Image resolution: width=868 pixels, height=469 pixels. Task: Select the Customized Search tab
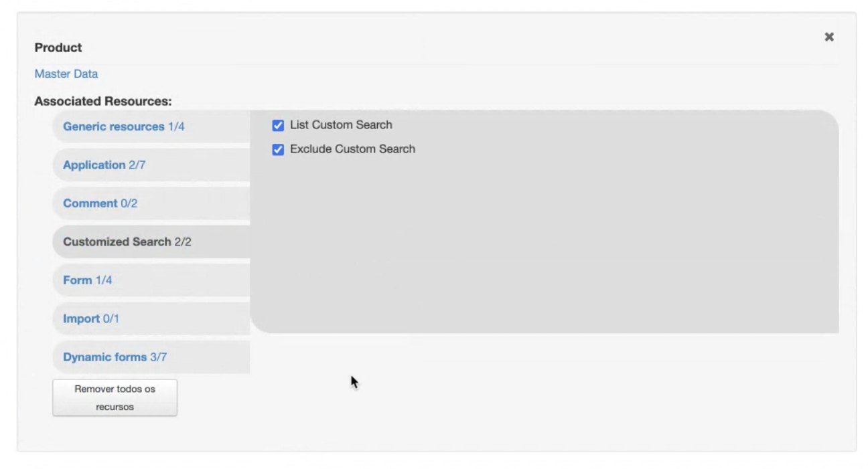point(151,242)
